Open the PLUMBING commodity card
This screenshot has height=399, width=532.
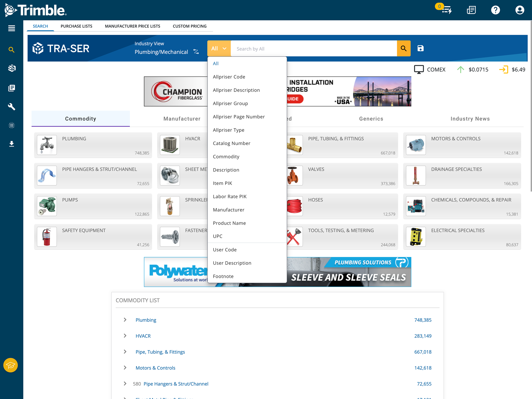coord(93,145)
